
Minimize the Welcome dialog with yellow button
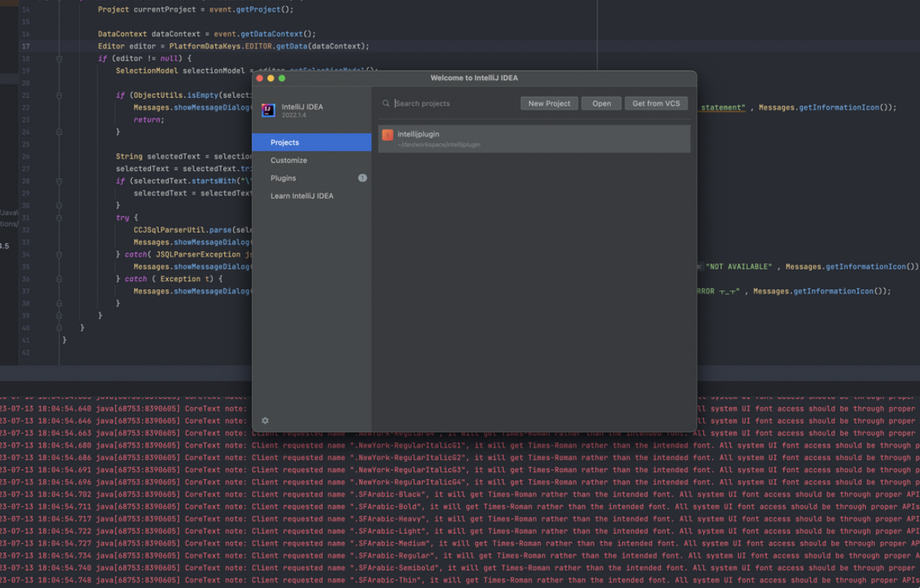[x=270, y=78]
